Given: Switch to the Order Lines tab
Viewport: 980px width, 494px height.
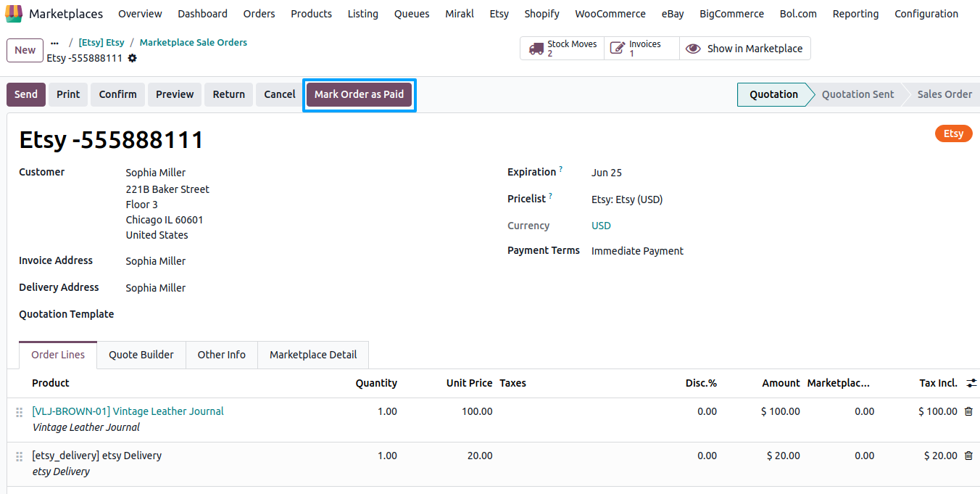Looking at the screenshot, I should [x=58, y=355].
